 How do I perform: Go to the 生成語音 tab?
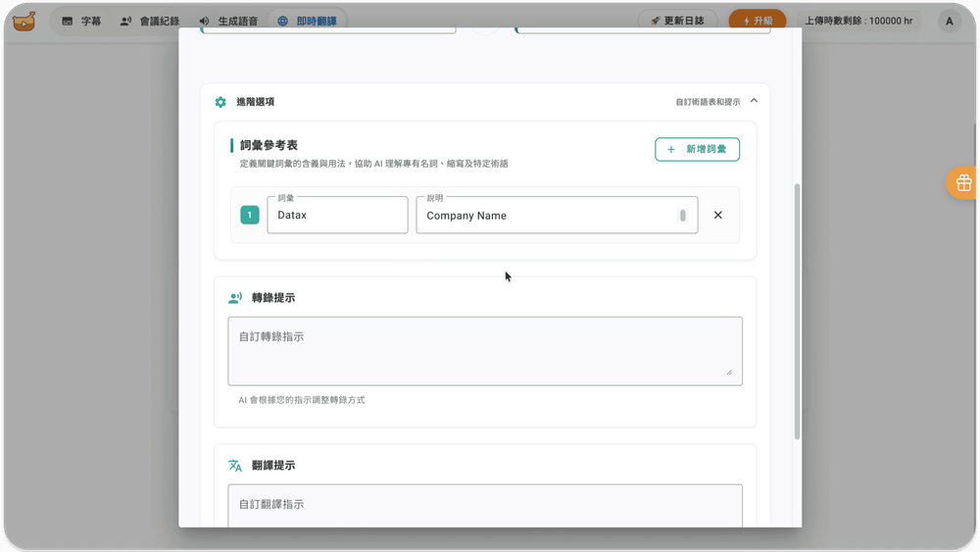click(x=228, y=21)
